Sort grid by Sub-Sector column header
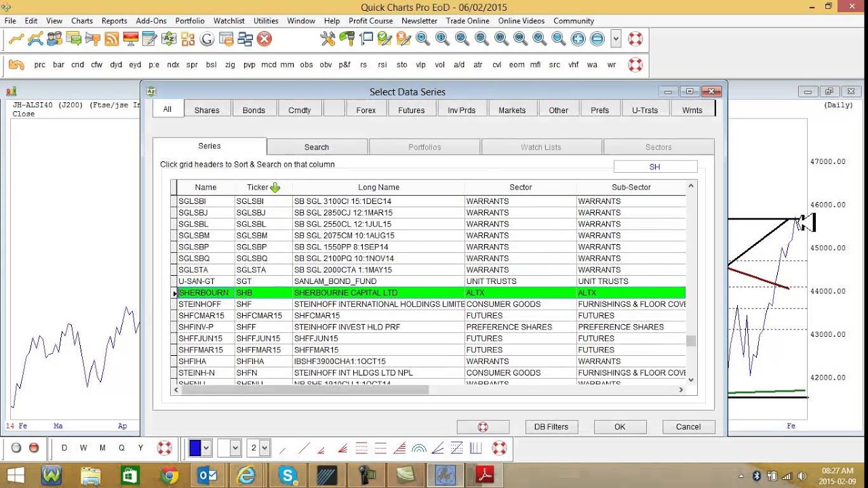868x488 pixels. [x=631, y=187]
